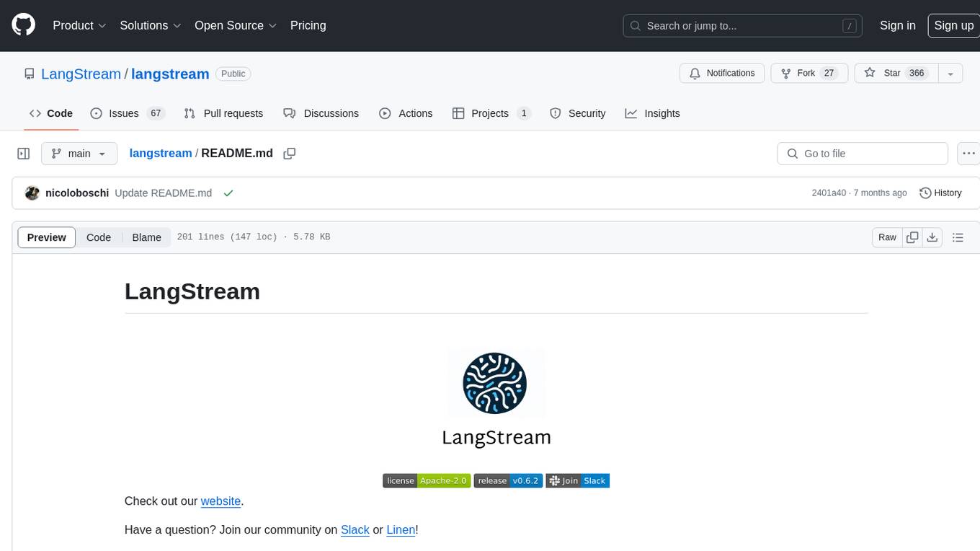Click the release v0.6.2 badge

click(x=508, y=481)
